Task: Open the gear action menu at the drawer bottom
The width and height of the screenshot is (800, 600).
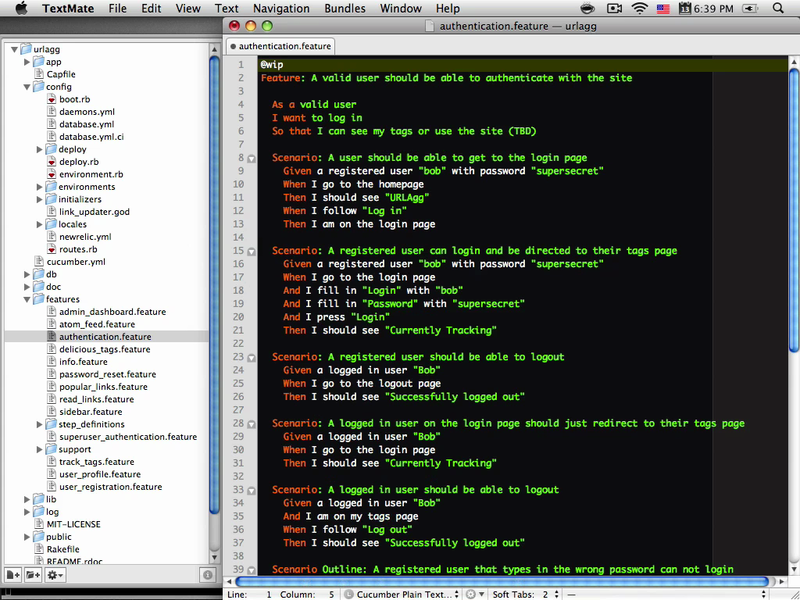Action: coord(54,574)
